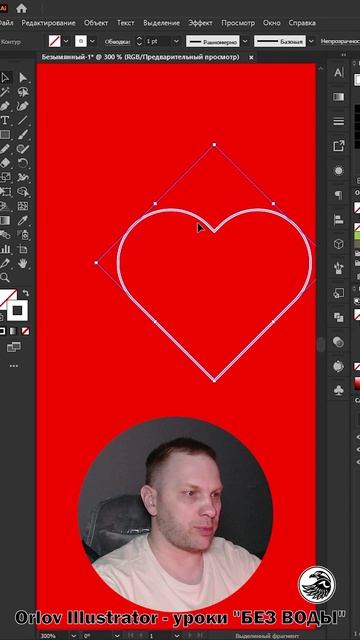Open the Эффект menu
Viewport: 360px width, 640px height.
200,23
